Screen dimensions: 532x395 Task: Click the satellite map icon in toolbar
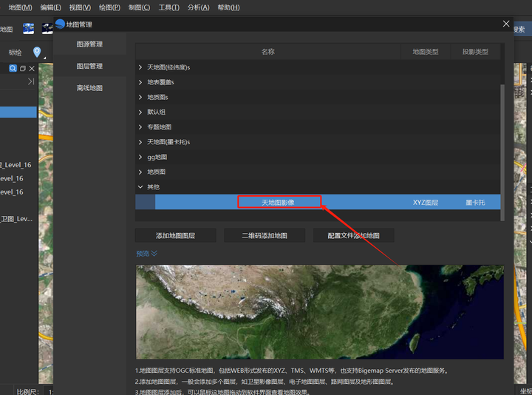[x=29, y=29]
